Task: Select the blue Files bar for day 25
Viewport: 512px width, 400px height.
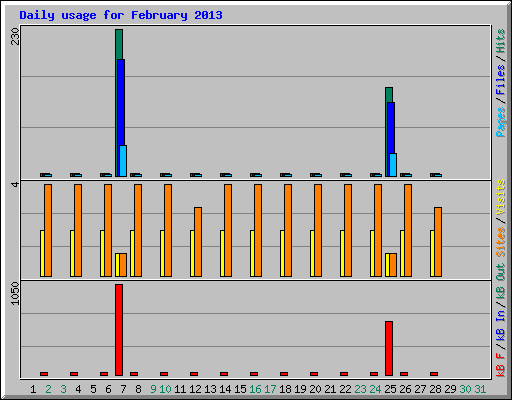Action: click(392, 127)
